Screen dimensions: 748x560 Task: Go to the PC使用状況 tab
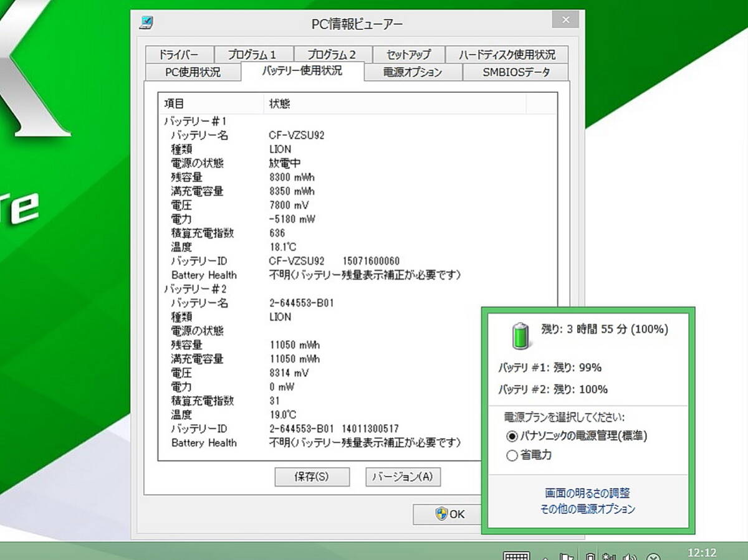193,72
